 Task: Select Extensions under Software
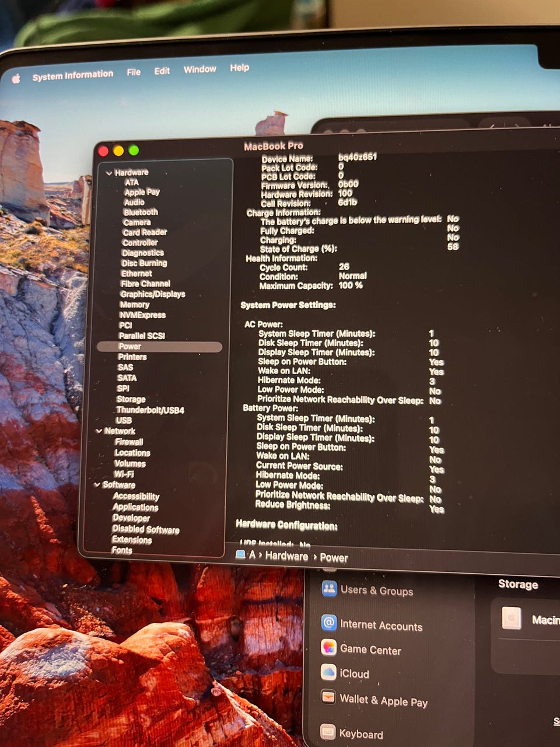click(x=132, y=540)
